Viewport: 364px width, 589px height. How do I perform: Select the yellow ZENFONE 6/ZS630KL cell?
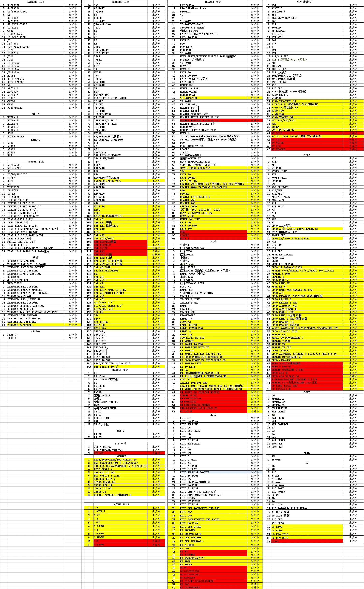(x=36, y=325)
